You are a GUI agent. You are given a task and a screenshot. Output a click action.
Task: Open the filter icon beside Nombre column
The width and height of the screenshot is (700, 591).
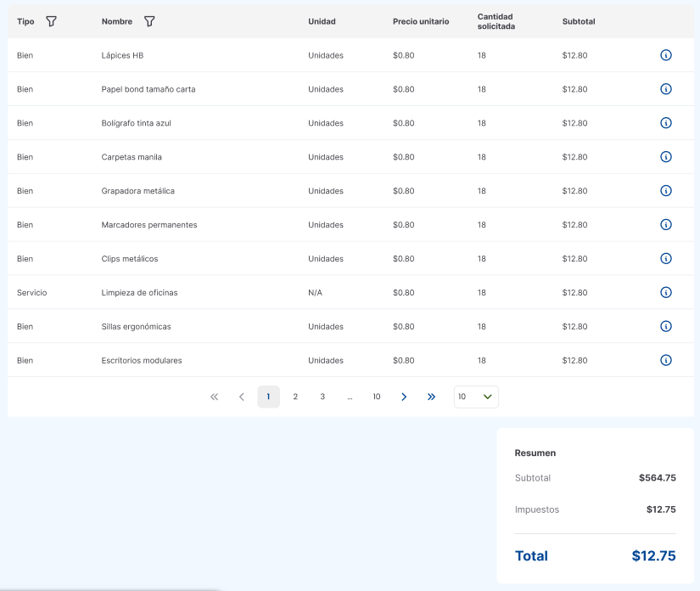pos(149,21)
